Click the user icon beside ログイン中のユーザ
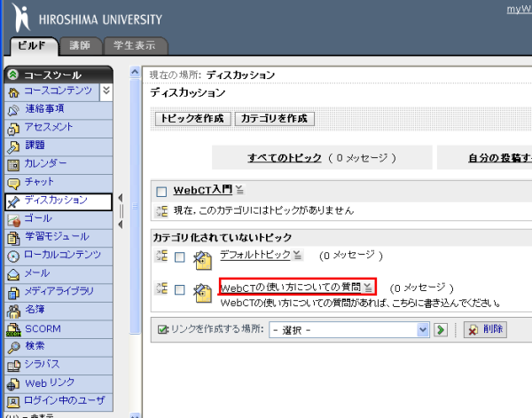 tap(13, 402)
